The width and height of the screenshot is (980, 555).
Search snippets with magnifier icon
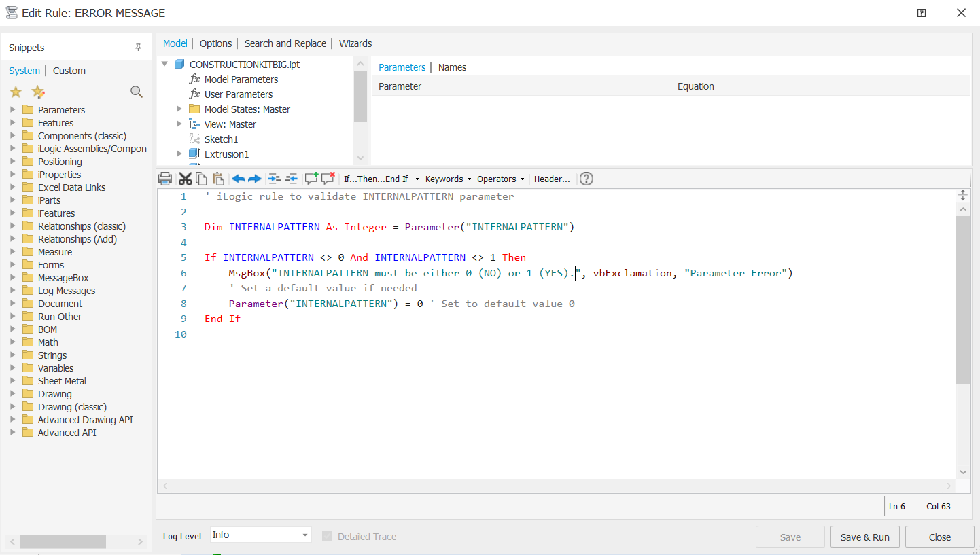(137, 92)
